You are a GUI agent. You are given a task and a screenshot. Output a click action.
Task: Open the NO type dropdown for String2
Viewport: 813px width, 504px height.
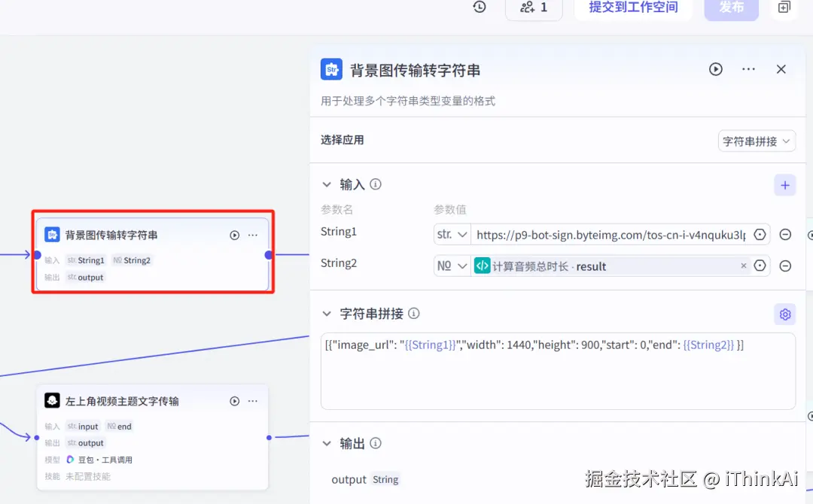(452, 266)
